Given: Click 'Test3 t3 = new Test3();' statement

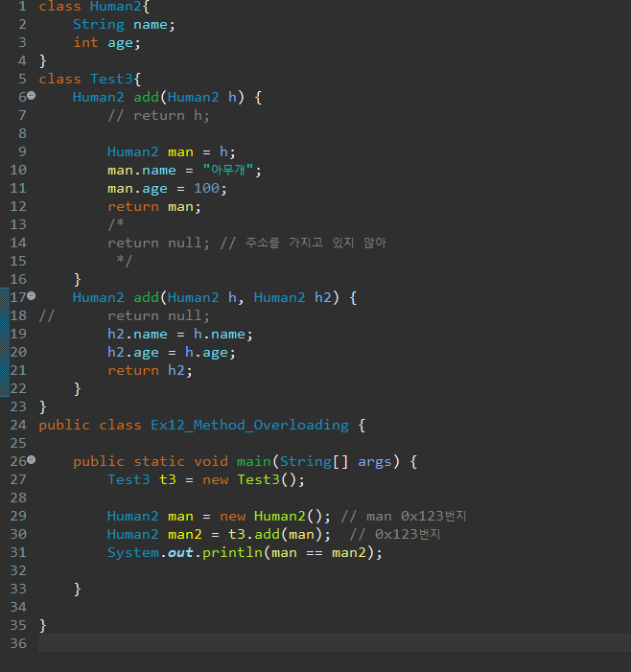Looking at the screenshot, I should pos(206,479).
